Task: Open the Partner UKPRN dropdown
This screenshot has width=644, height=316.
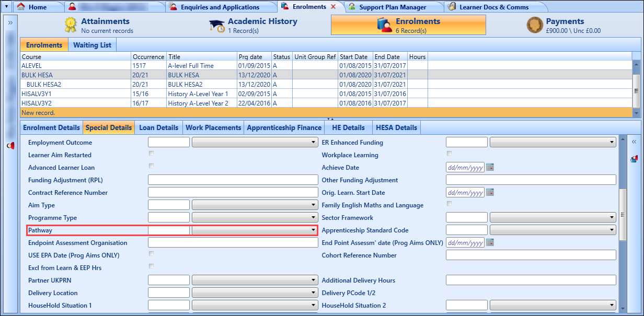Action: point(255,280)
